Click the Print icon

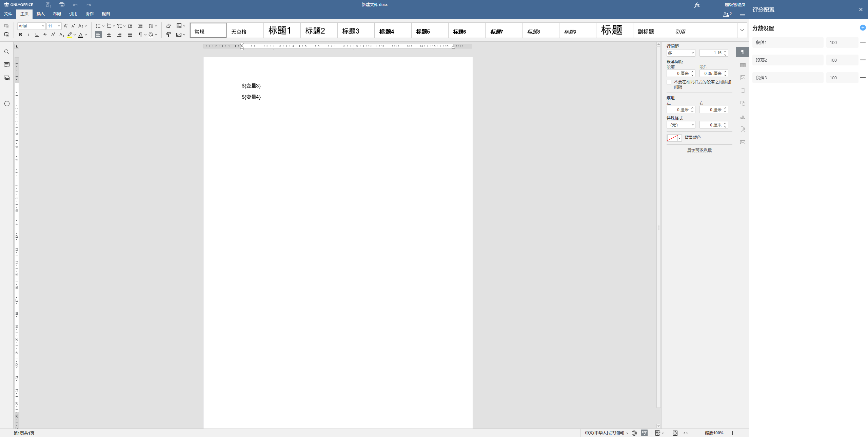(62, 5)
